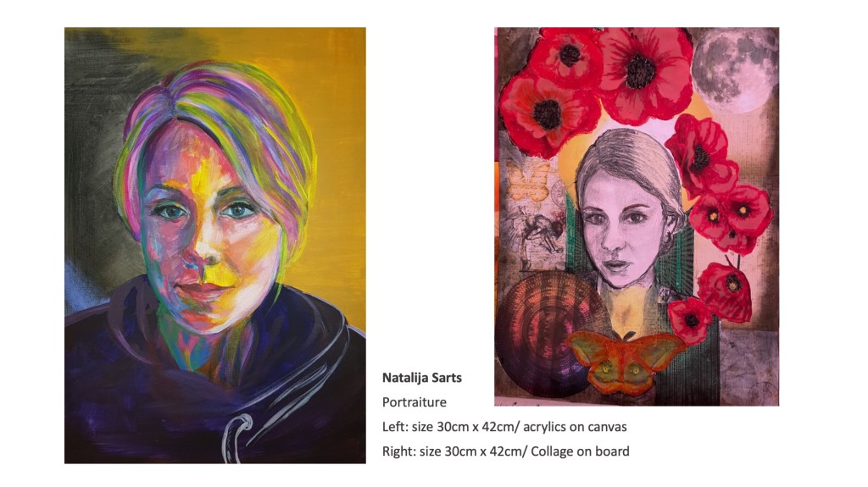868x487 pixels.
Task: Click the 'Collage on board' text
Action: pos(580,451)
